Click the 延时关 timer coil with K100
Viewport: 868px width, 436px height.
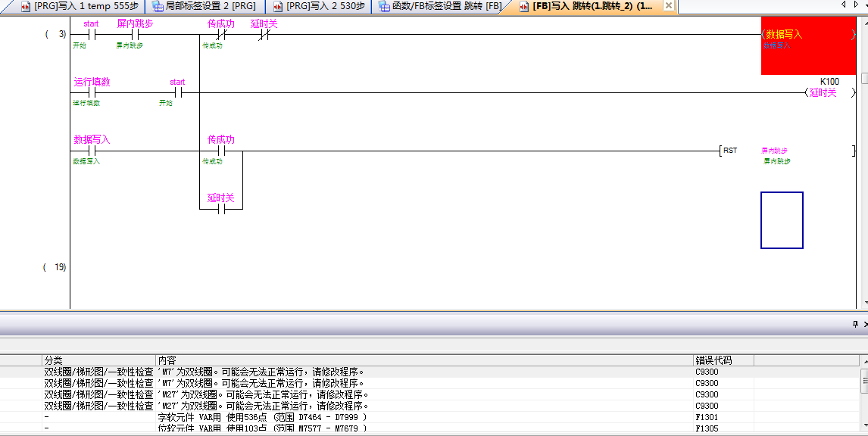coord(822,93)
